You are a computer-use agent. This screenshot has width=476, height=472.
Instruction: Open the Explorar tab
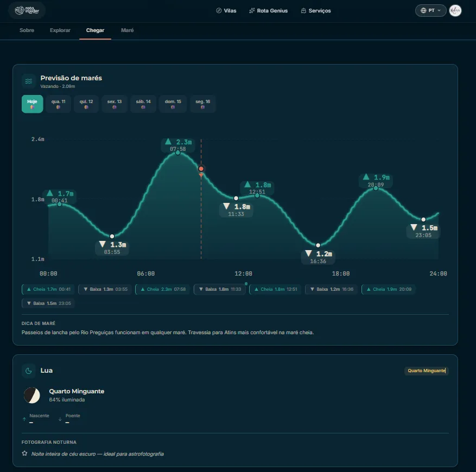(x=60, y=30)
